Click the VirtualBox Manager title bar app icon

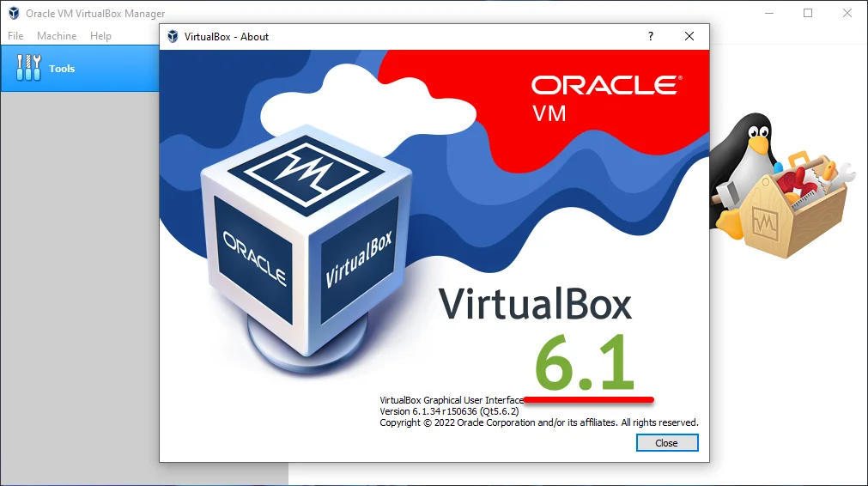point(14,13)
